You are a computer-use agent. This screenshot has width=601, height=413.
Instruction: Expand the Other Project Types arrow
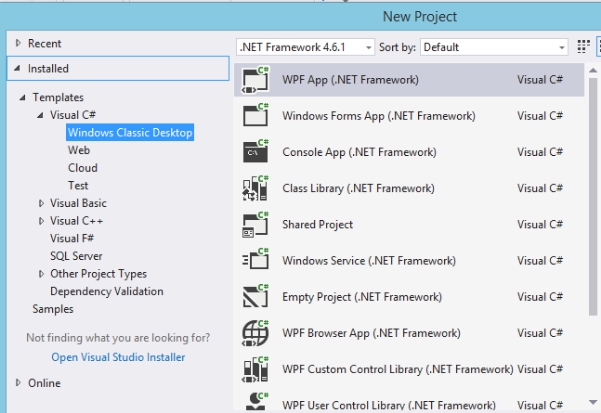point(41,274)
